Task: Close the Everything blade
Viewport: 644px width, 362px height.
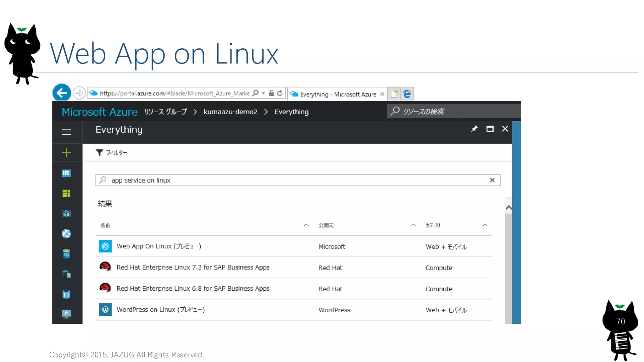Action: pyautogui.click(x=505, y=129)
